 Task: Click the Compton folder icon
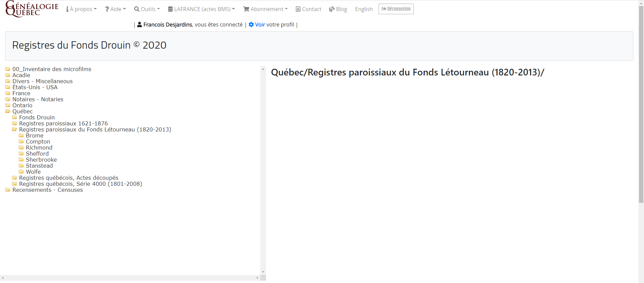(x=21, y=141)
